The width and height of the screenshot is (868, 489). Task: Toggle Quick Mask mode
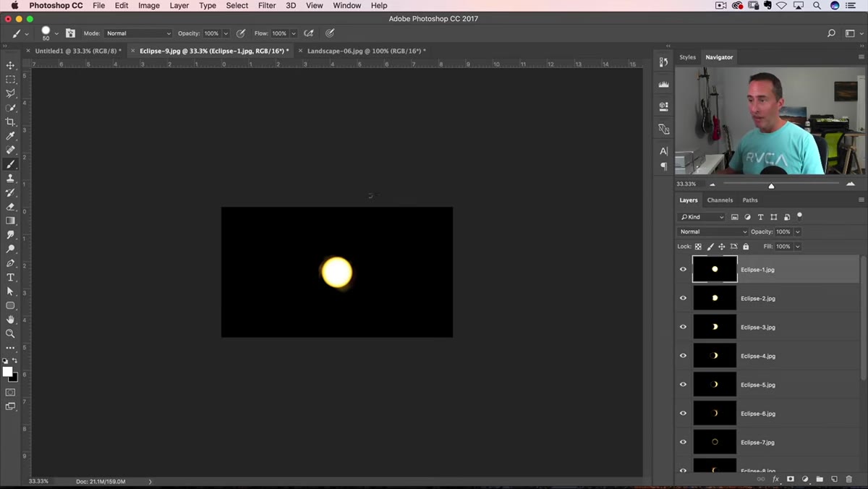click(x=10, y=392)
